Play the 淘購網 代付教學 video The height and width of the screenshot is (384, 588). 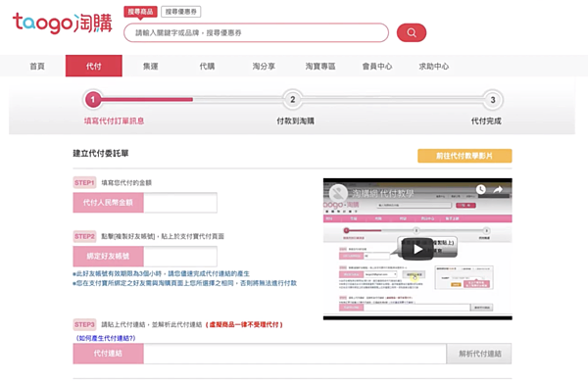[x=417, y=249]
